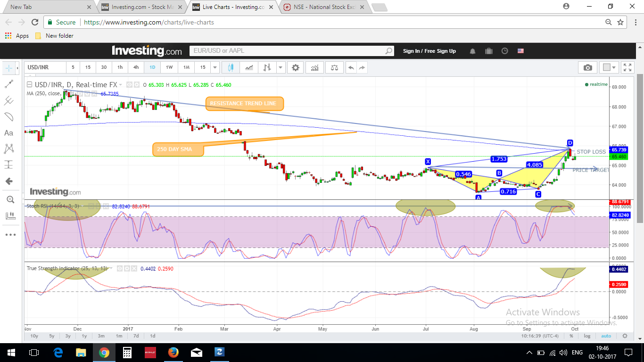Select the XABCD pattern tool

(x=8, y=149)
